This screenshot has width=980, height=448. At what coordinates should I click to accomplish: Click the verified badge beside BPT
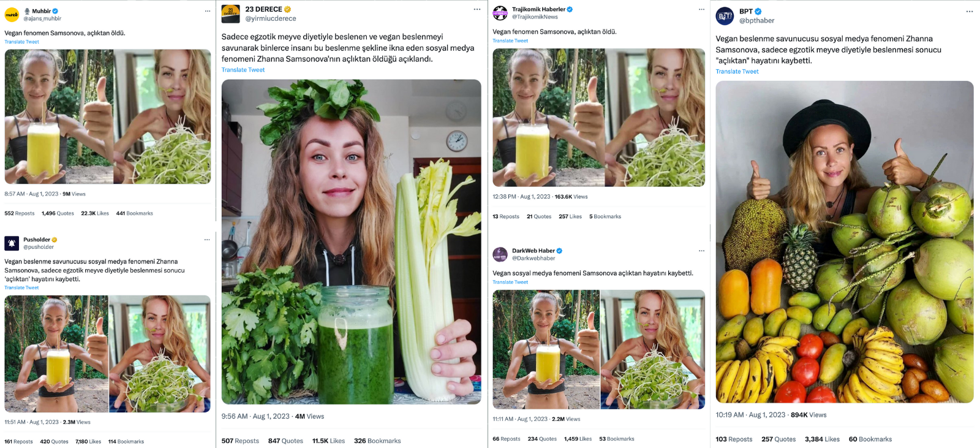758,12
